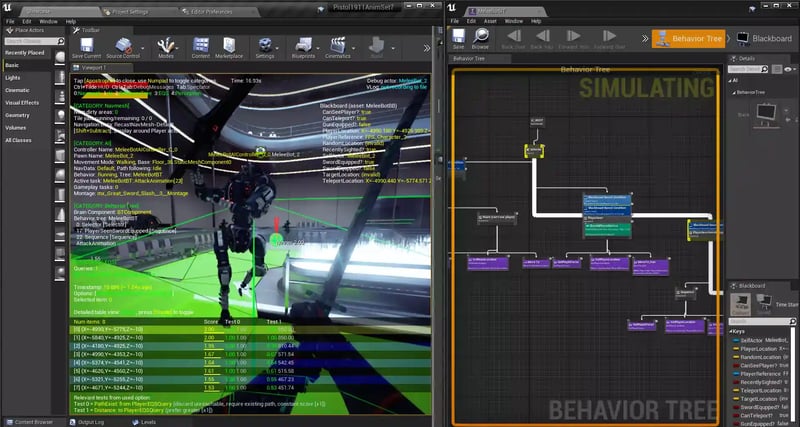The image size is (800, 427).
Task: Switch to Blackboard mode
Action: [x=764, y=38]
